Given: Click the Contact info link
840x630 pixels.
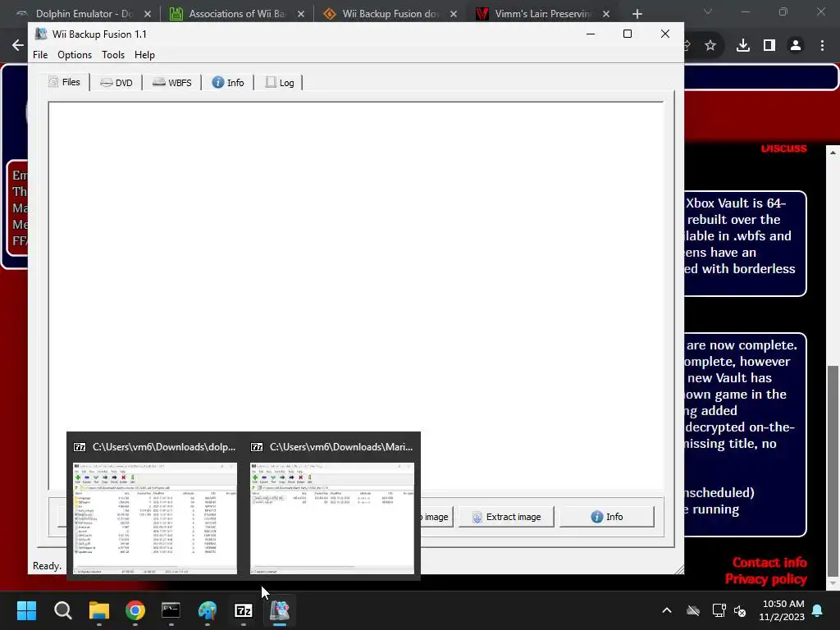Looking at the screenshot, I should tap(769, 563).
